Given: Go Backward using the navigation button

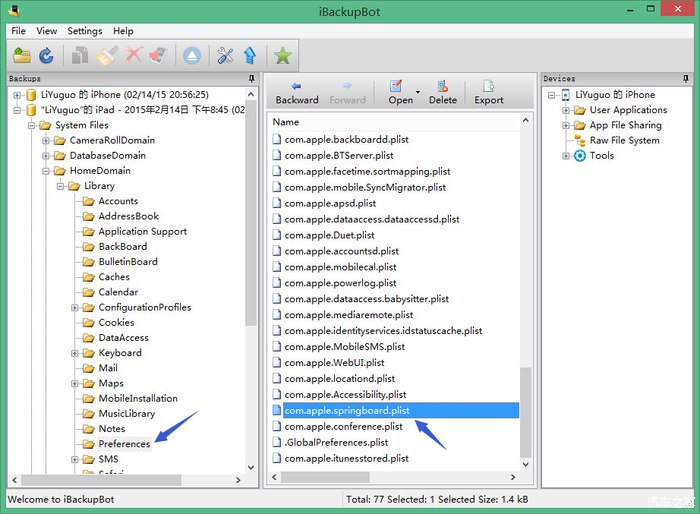Looking at the screenshot, I should tap(296, 92).
